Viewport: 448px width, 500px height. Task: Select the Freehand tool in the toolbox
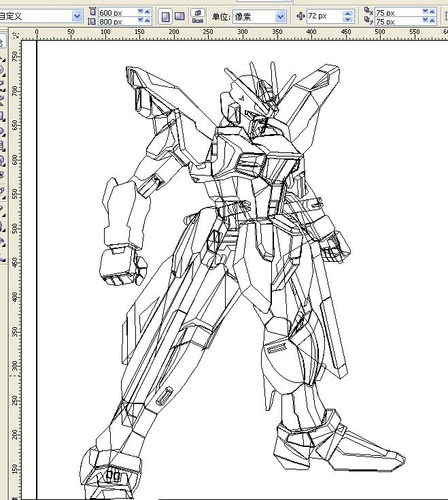click(x=1, y=86)
